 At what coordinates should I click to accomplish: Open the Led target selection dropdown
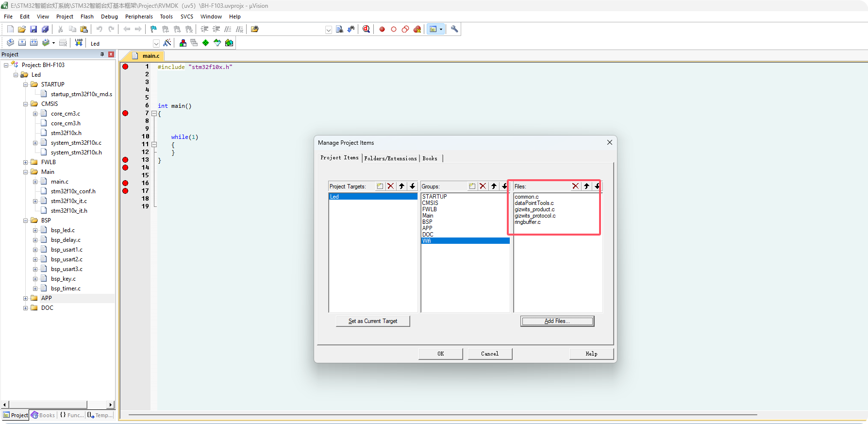[x=156, y=44]
